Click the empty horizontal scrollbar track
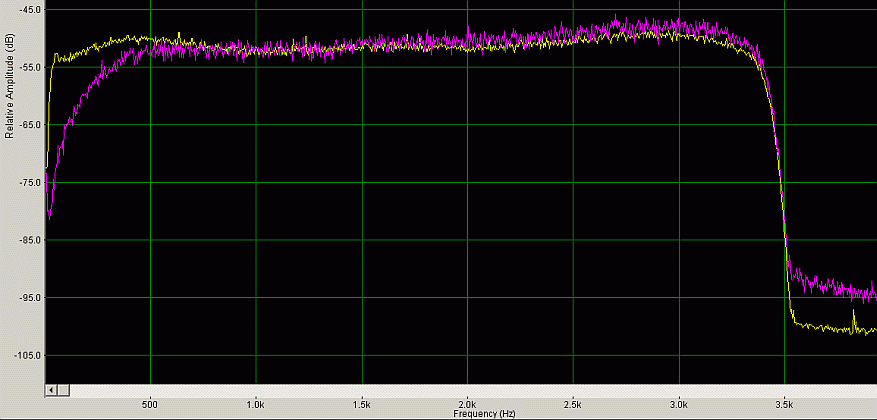This screenshot has width=877, height=420. pyautogui.click(x=473, y=390)
